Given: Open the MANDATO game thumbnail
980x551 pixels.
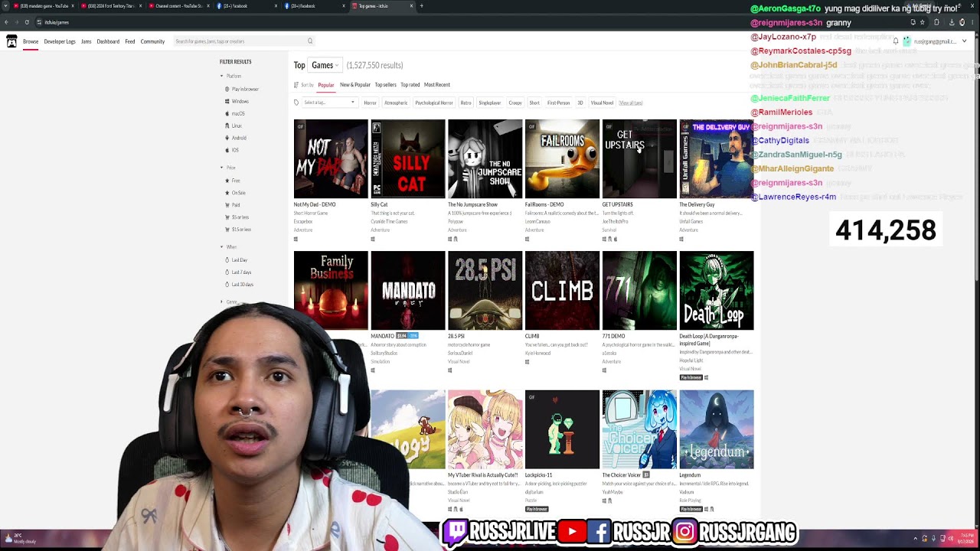Looking at the screenshot, I should tap(408, 291).
